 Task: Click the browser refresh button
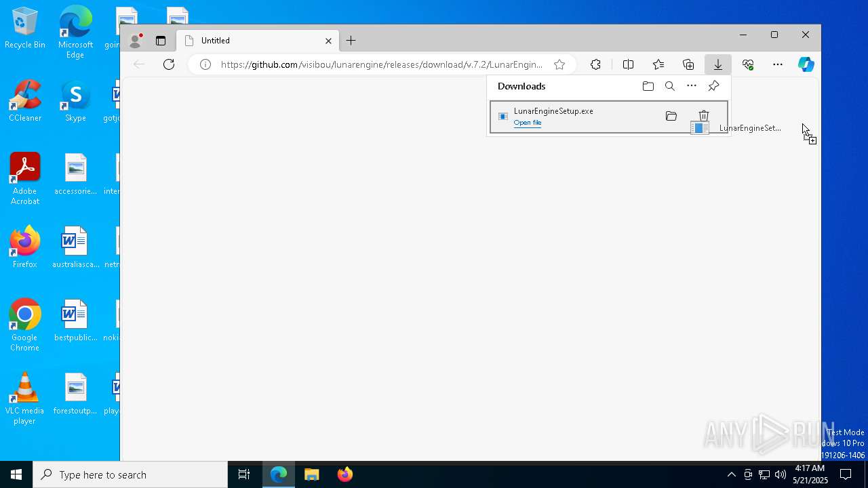click(x=169, y=64)
